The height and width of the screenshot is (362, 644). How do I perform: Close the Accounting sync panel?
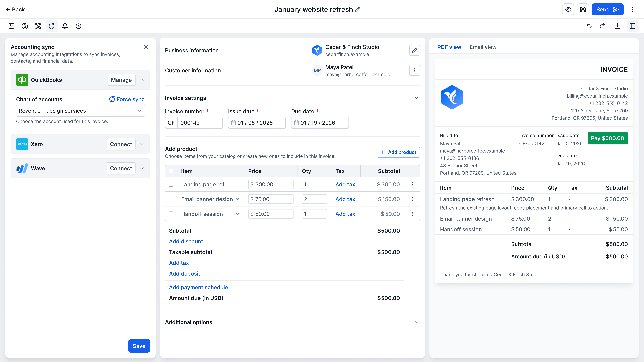[146, 47]
